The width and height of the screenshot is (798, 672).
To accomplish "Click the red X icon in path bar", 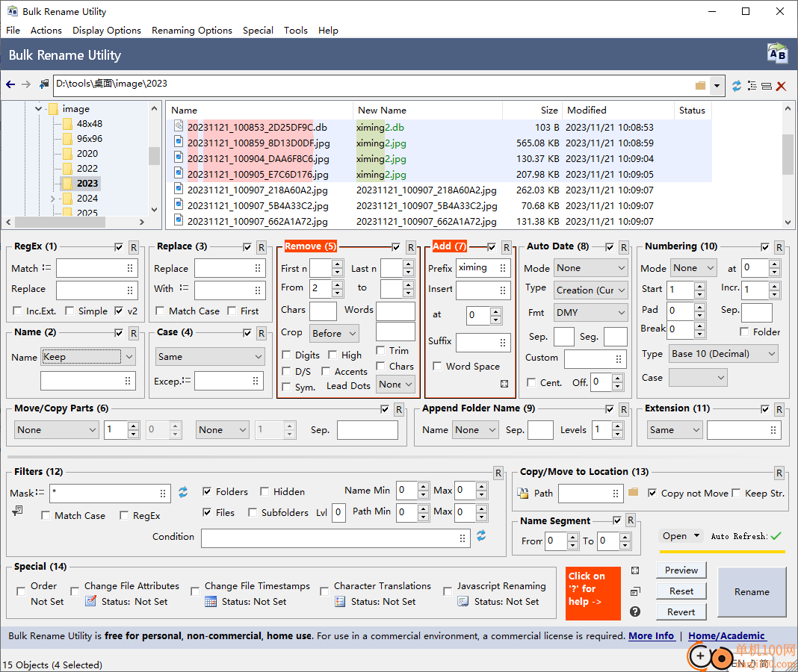I will [782, 86].
